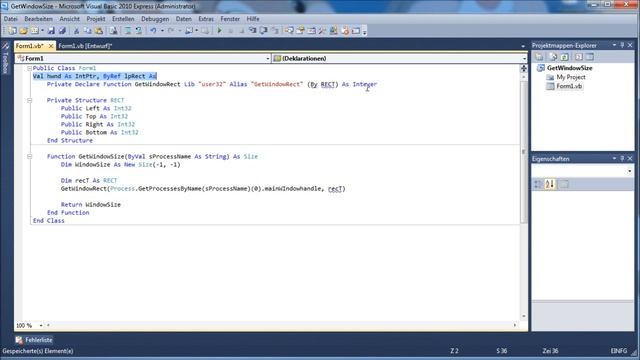The image size is (640, 360).
Task: Click the Step Over debug icon
Action: (x=263, y=31)
